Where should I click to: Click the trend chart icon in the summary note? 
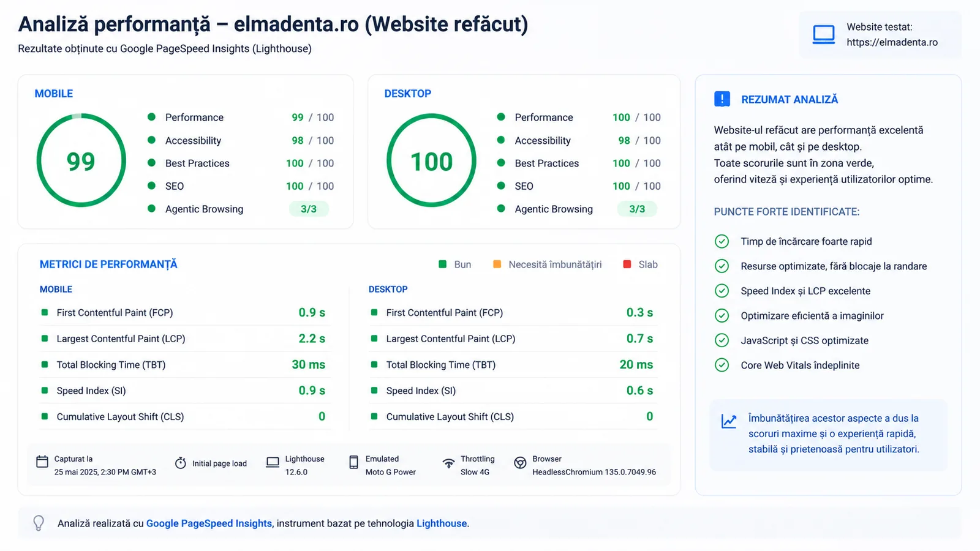729,421
